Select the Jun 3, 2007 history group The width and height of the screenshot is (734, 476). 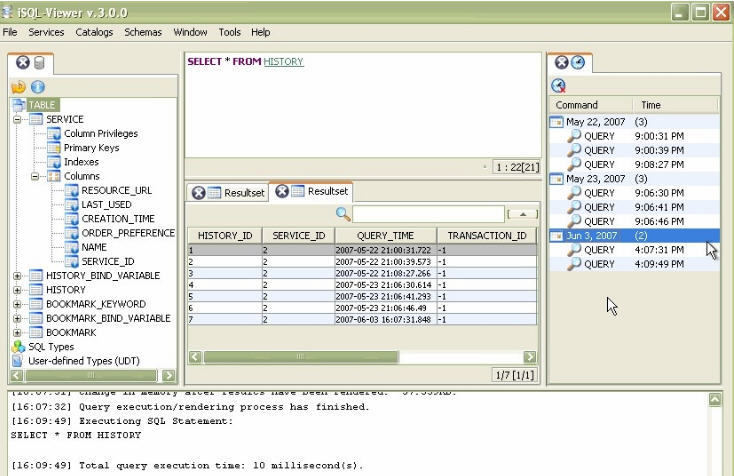(x=634, y=235)
